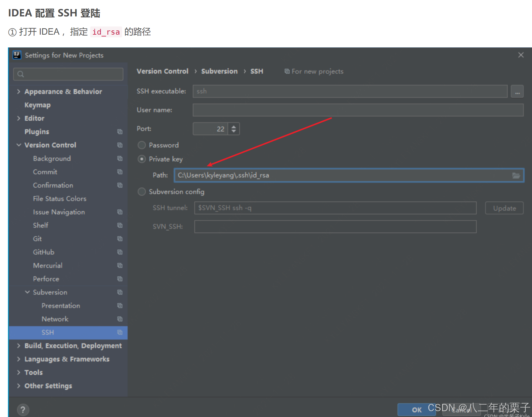Close the Settings for New Projects dialog
Image resolution: width=532 pixels, height=417 pixels.
pos(521,55)
